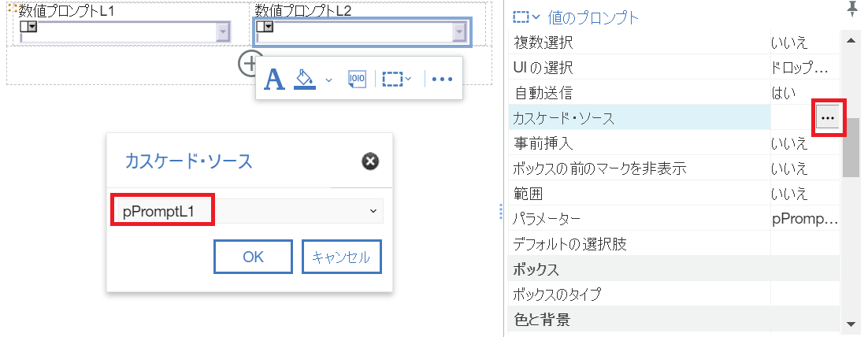This screenshot has width=868, height=337.
Task: Click OK in カスケード・ソース dialog
Action: point(253,257)
